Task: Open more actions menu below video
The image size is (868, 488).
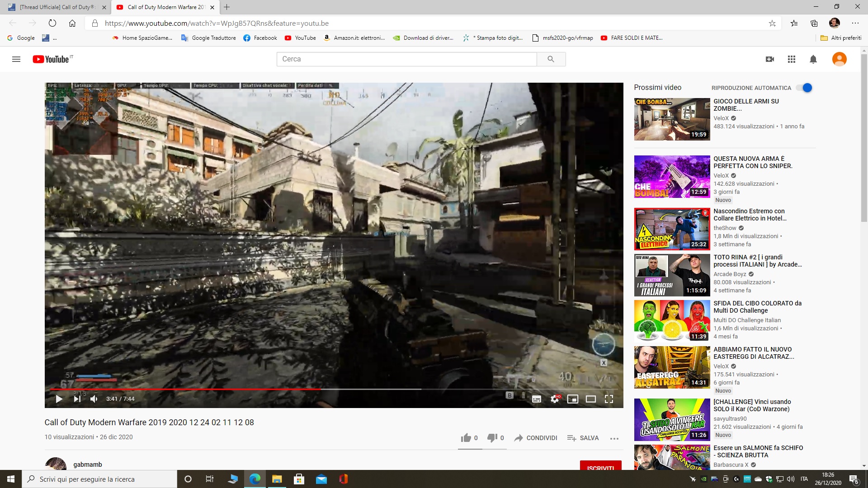Action: tap(614, 438)
